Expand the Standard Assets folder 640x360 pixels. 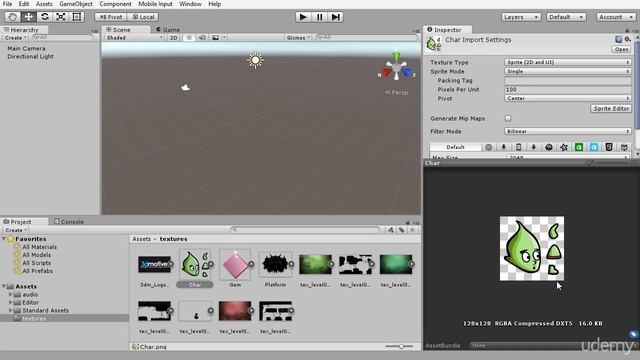pos(11,310)
